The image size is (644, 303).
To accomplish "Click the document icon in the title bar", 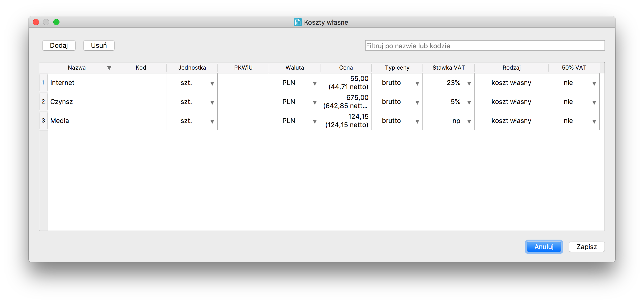I will pos(298,22).
